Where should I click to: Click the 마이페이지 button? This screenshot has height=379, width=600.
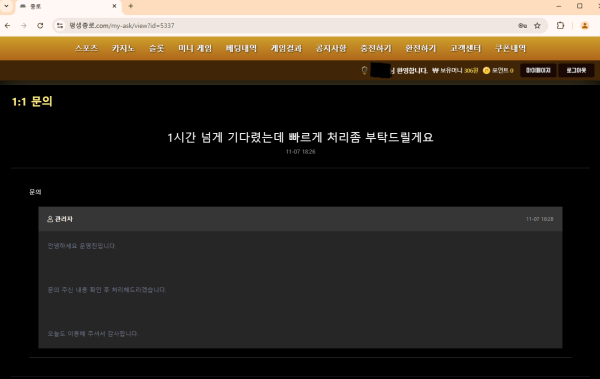(x=538, y=70)
